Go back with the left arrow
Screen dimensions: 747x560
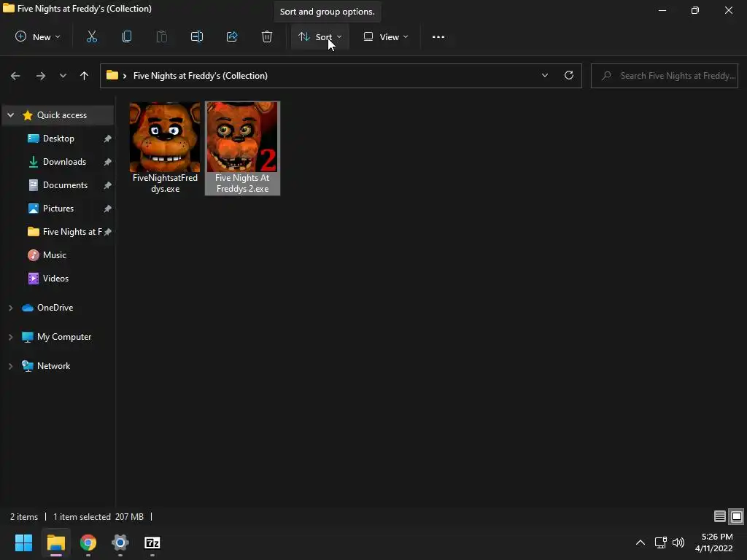tap(15, 76)
